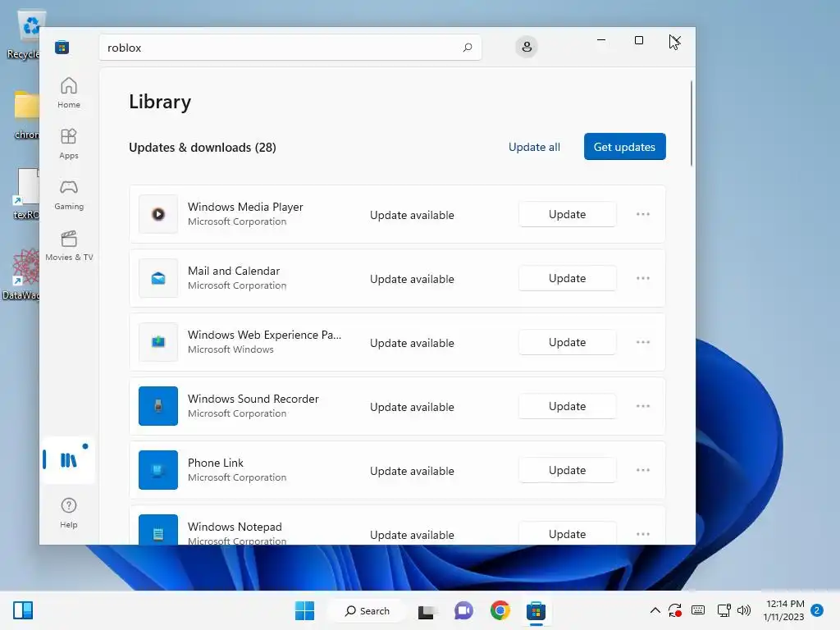
Task: Update Phone Link app
Action: [x=567, y=470]
